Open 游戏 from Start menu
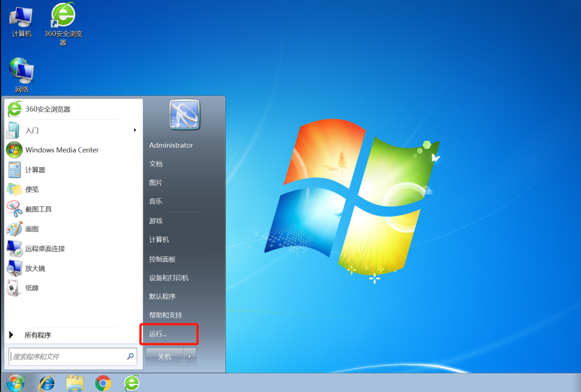Viewport: 581px width, 392px height. coord(156,221)
